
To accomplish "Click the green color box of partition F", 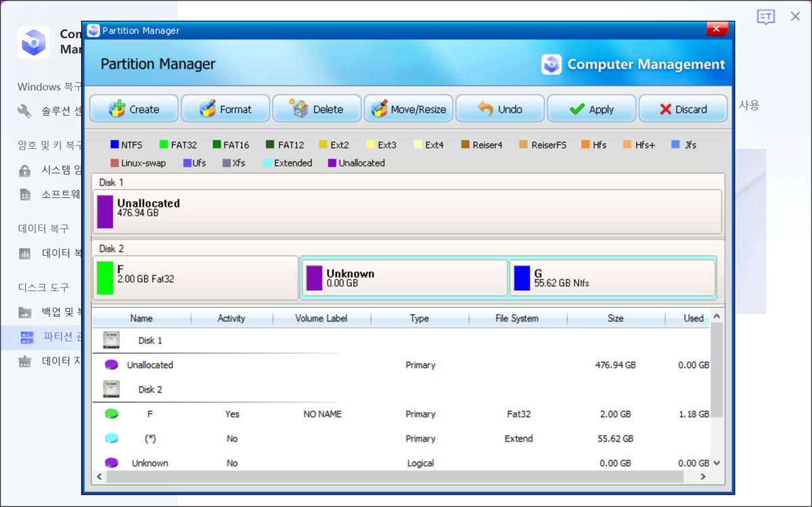I will coord(105,278).
